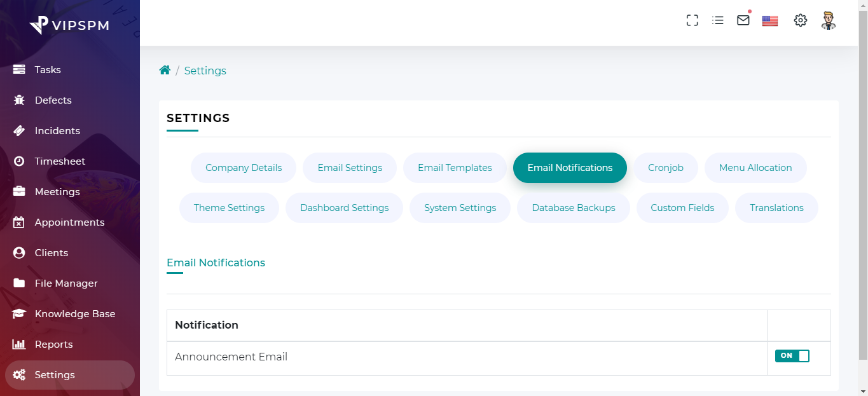Open the user avatar profile menu

click(828, 20)
